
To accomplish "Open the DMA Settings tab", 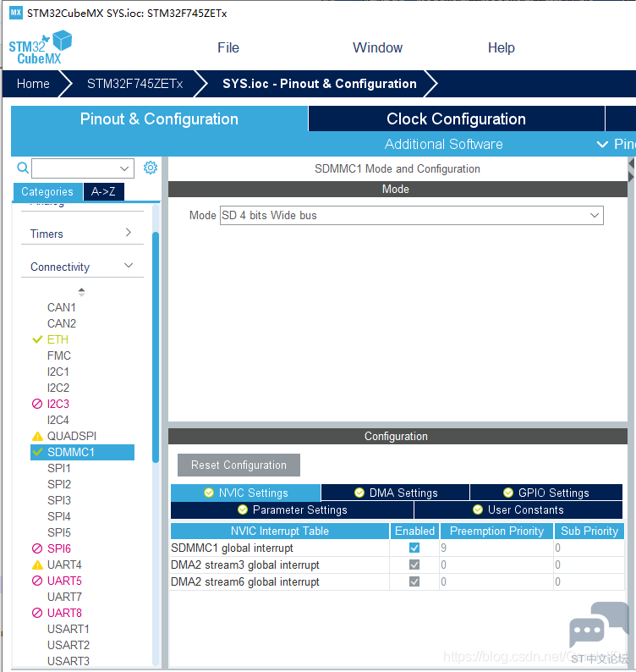I will tap(396, 493).
